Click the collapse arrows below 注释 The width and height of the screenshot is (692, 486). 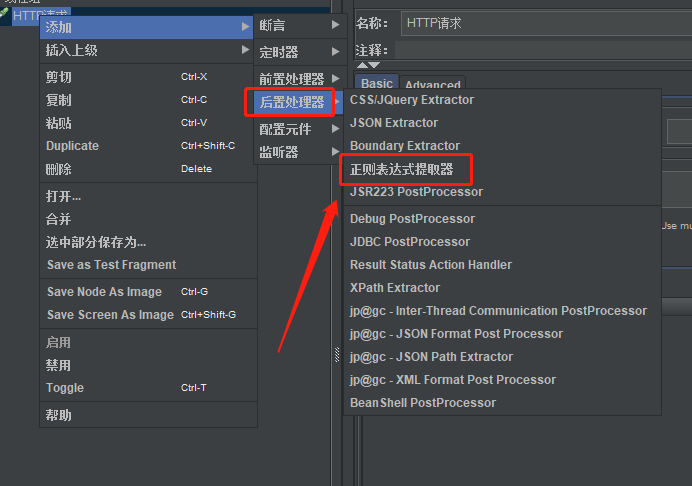(x=368, y=65)
